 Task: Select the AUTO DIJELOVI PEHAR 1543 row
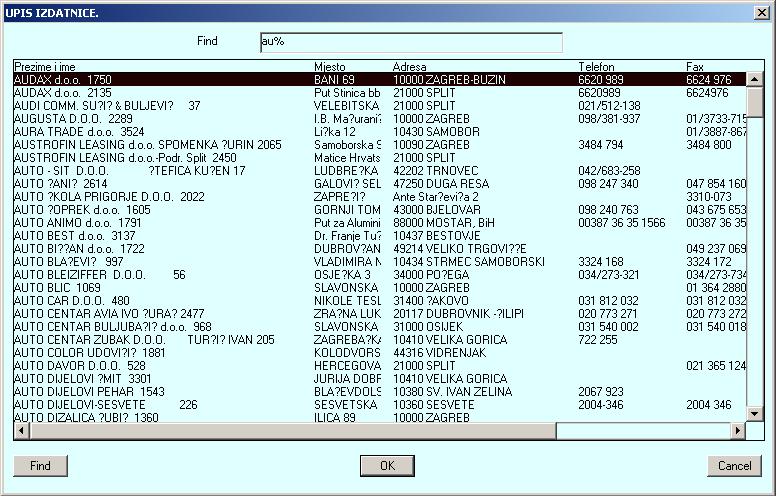[x=380, y=392]
